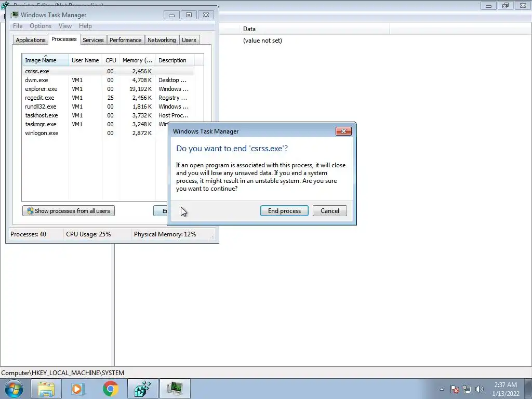Select the taskmgr.exe process

point(95,124)
